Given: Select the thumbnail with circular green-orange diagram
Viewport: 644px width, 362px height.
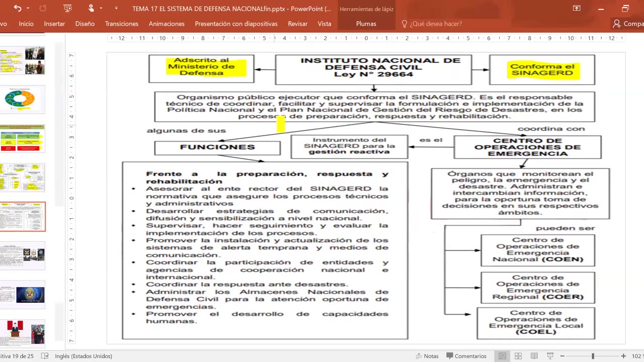Looking at the screenshot, I should pyautogui.click(x=23, y=100).
